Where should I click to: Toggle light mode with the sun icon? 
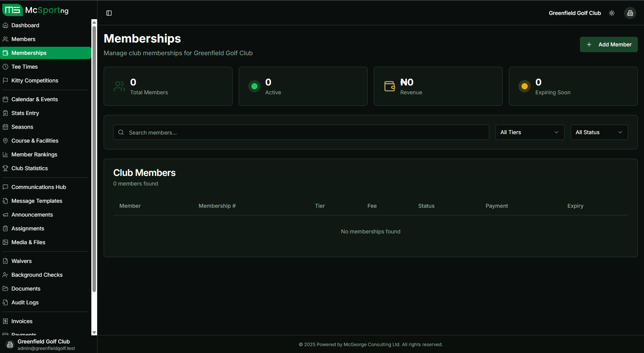coord(611,13)
